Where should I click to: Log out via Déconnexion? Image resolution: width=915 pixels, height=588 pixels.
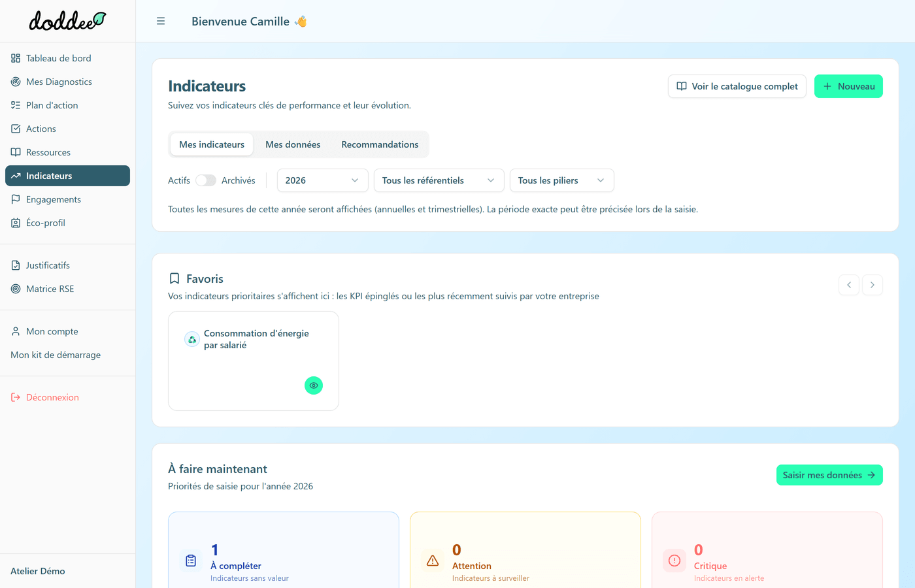coord(68,397)
